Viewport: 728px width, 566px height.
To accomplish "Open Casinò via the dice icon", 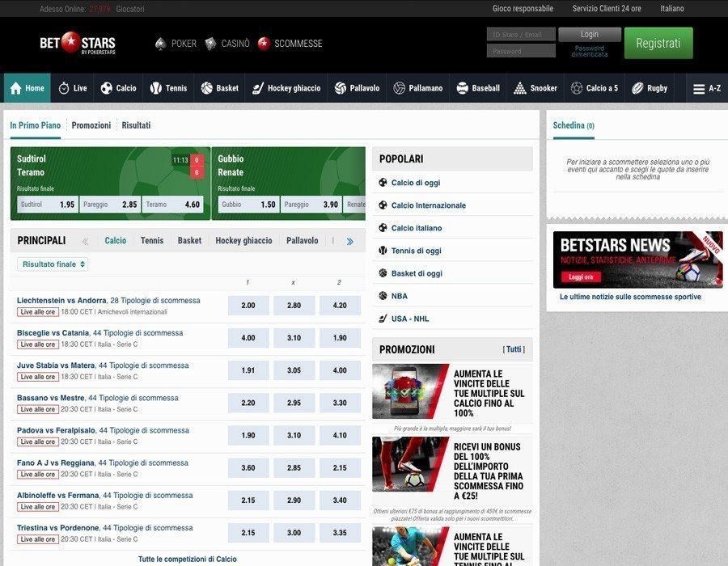I will (x=210, y=44).
